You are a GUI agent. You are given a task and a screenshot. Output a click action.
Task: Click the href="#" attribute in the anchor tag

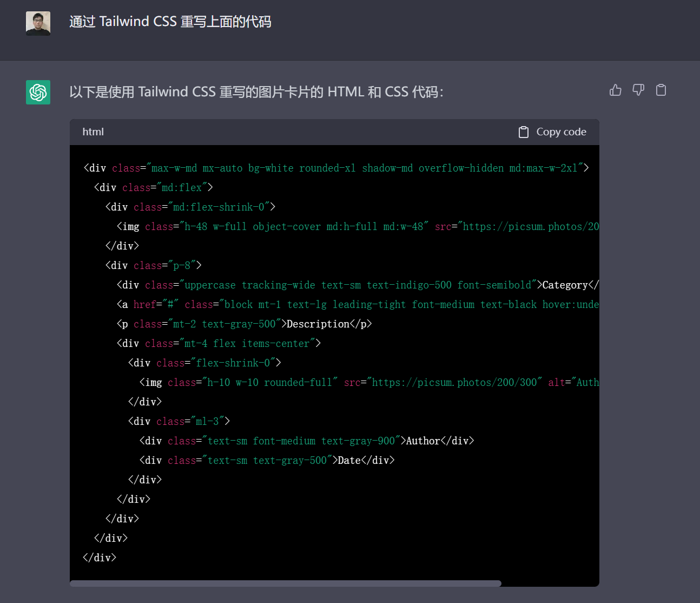click(x=156, y=305)
